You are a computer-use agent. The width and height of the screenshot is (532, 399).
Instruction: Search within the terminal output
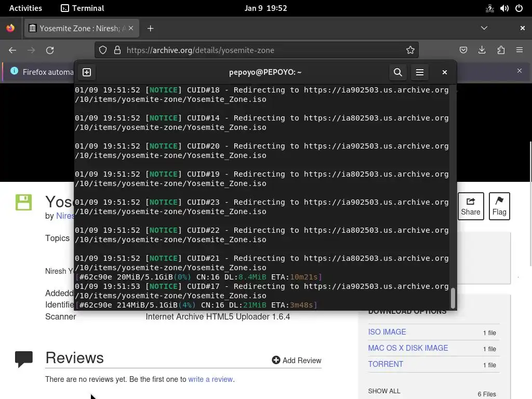coord(398,72)
